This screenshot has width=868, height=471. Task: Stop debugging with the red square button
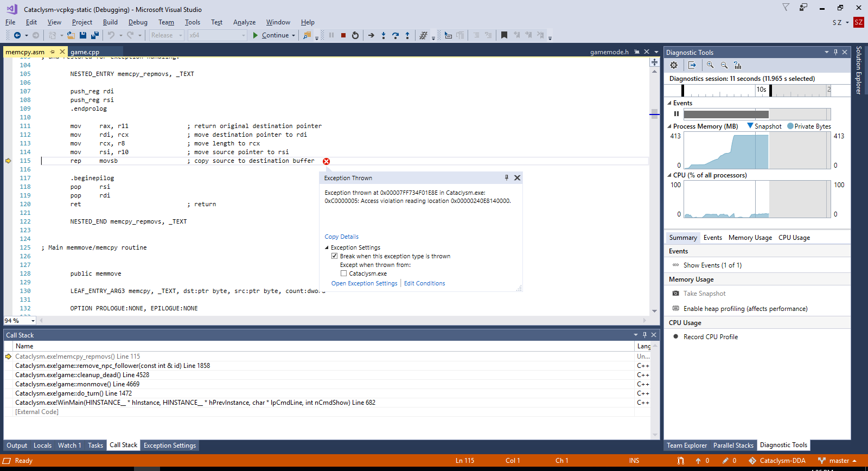(x=343, y=35)
